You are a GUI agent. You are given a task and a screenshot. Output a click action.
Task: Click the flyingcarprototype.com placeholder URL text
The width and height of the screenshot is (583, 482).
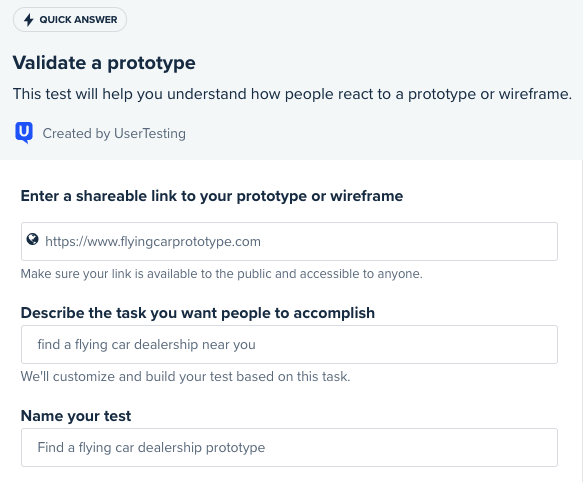click(153, 242)
